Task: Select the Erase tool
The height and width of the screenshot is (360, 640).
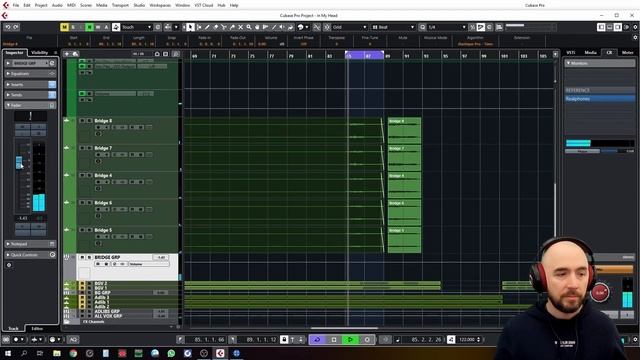Action: point(216,27)
